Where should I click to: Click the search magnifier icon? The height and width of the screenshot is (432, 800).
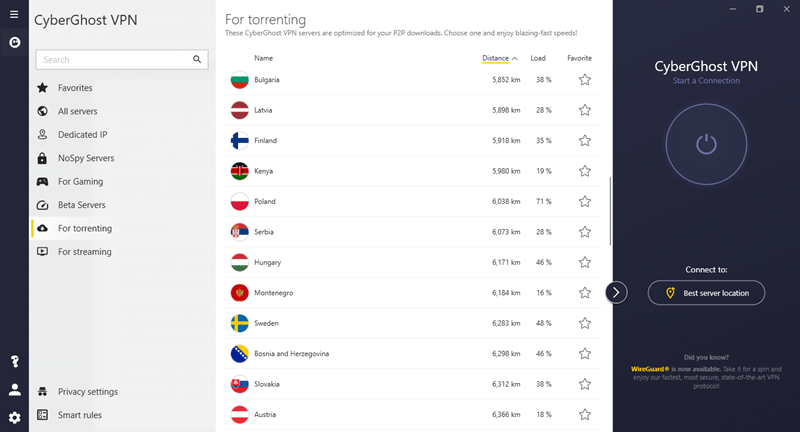[x=197, y=60]
